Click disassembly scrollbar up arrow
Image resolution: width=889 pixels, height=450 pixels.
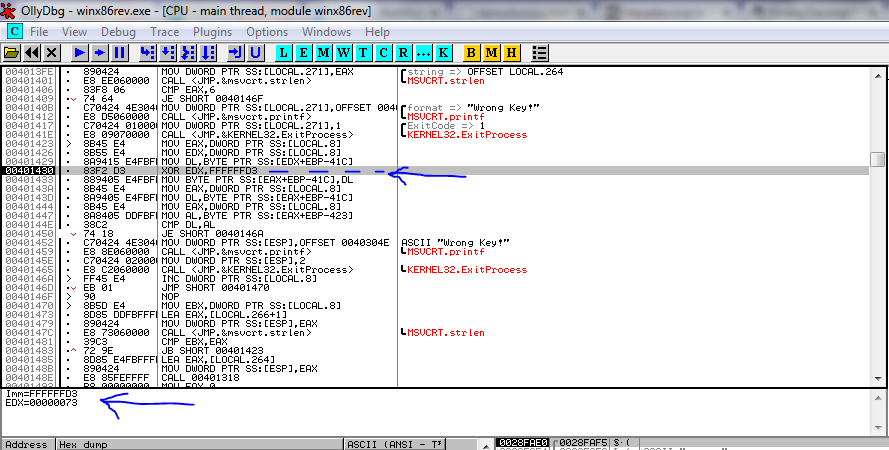point(878,75)
